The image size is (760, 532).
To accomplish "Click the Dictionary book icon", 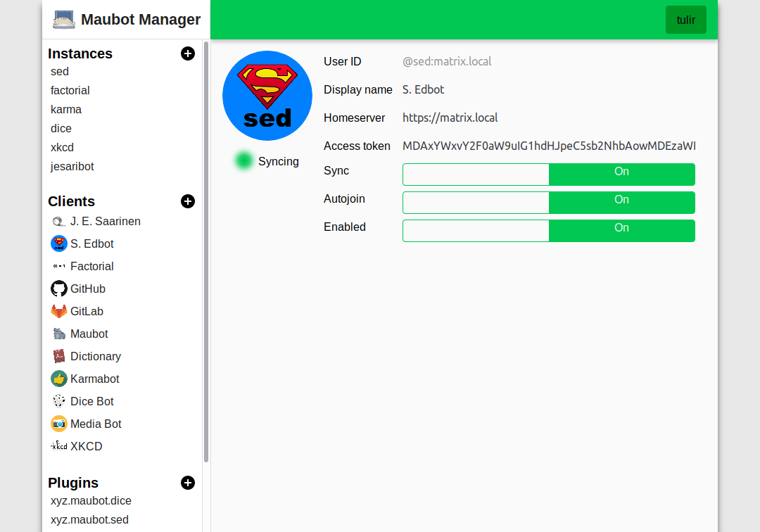I will (59, 356).
